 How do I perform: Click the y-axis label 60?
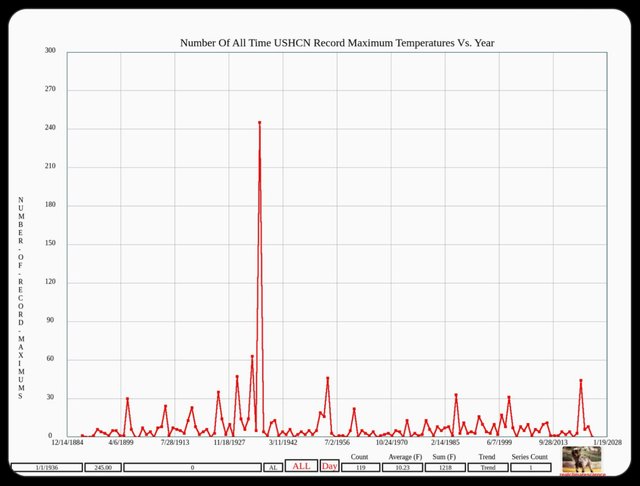(x=50, y=359)
